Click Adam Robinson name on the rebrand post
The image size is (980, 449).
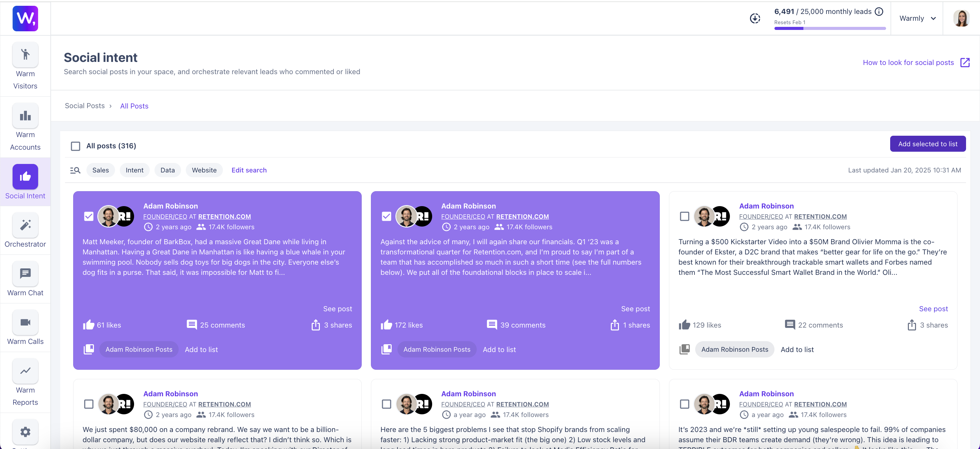170,394
